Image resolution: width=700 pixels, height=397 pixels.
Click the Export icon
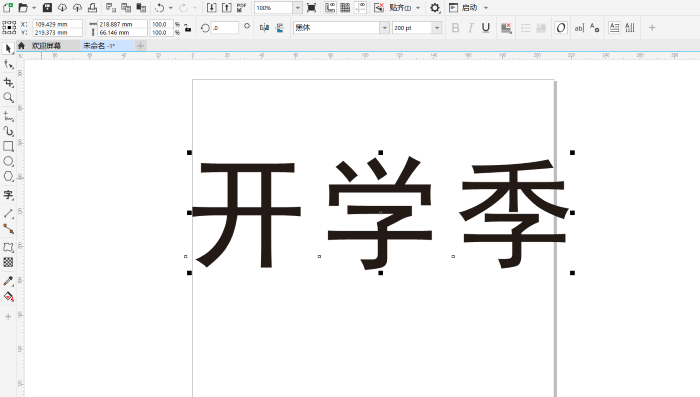(x=227, y=8)
